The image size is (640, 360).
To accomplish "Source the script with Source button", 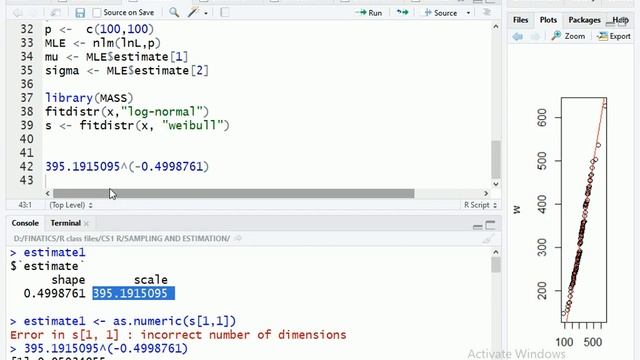I will click(440, 13).
